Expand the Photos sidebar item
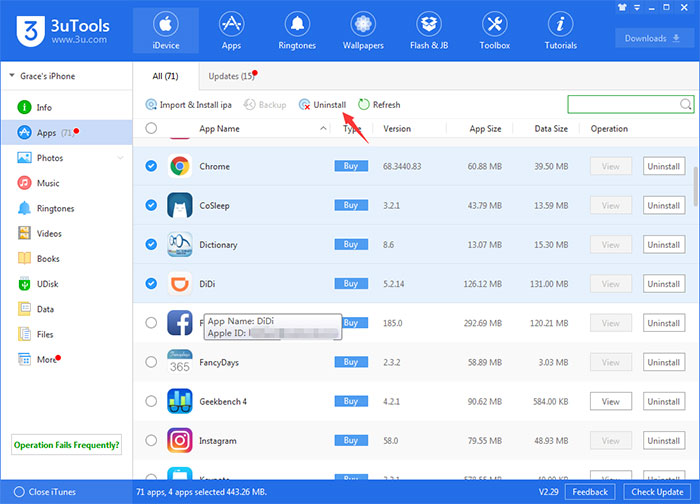The height and width of the screenshot is (504, 700). tap(120, 158)
